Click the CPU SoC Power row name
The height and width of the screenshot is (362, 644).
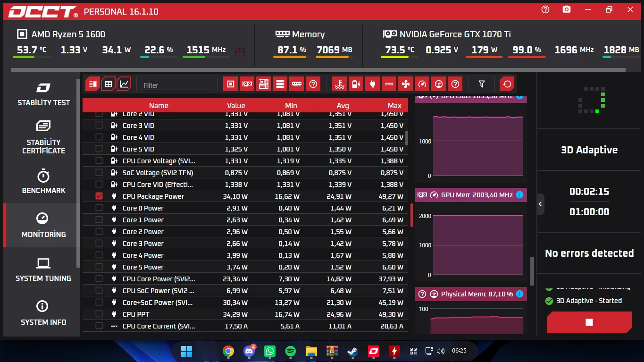click(159, 290)
